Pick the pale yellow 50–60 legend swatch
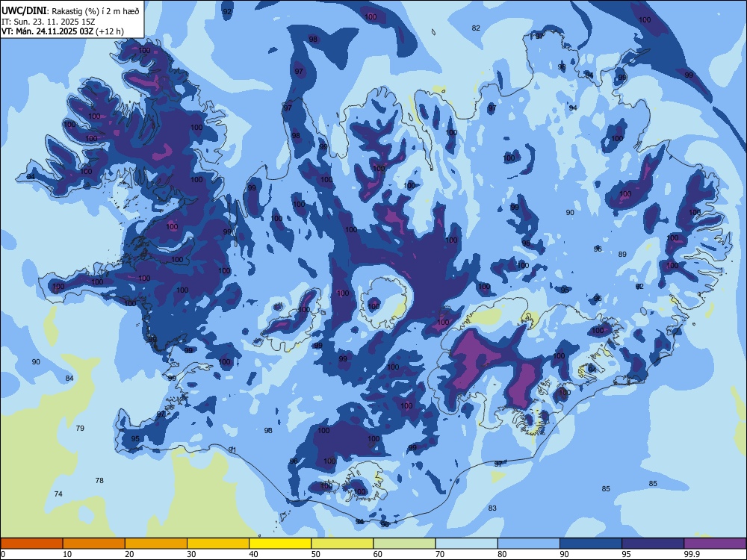Screen dimensions: 747x560 click(x=342, y=544)
